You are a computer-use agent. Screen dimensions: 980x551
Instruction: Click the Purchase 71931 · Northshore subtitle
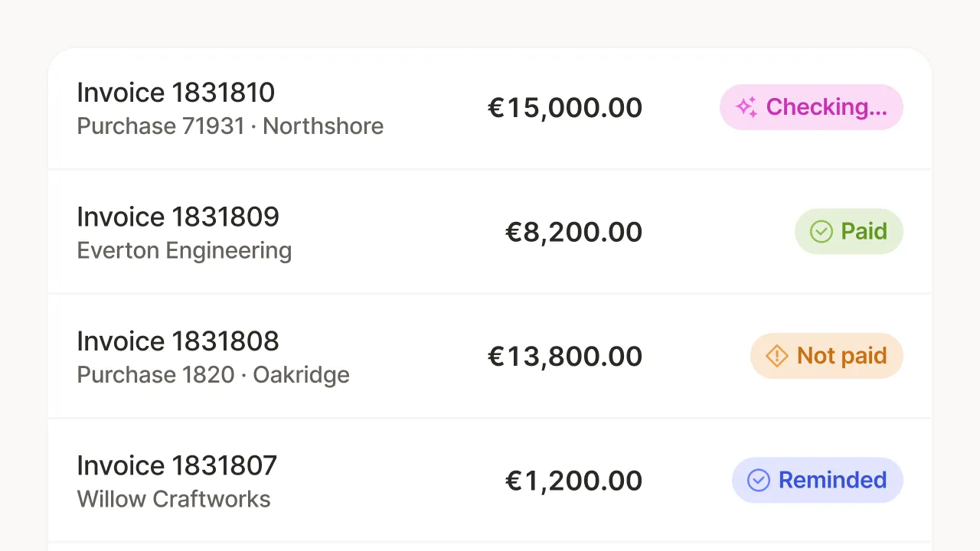[230, 126]
